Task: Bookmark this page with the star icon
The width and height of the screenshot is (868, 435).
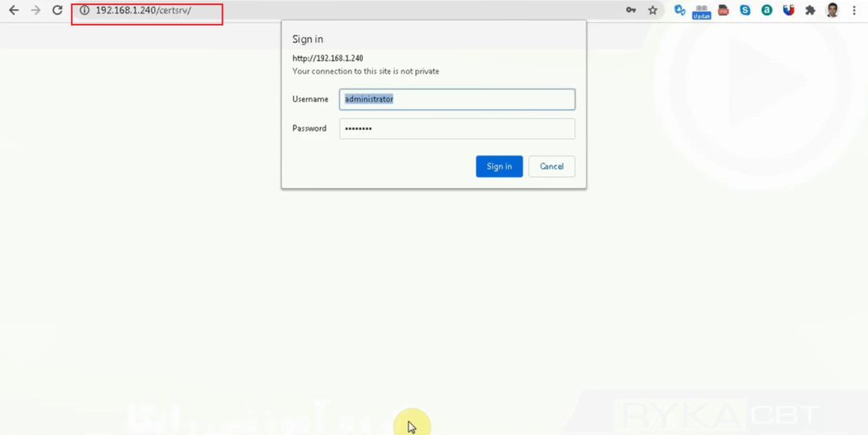Action: tap(653, 10)
